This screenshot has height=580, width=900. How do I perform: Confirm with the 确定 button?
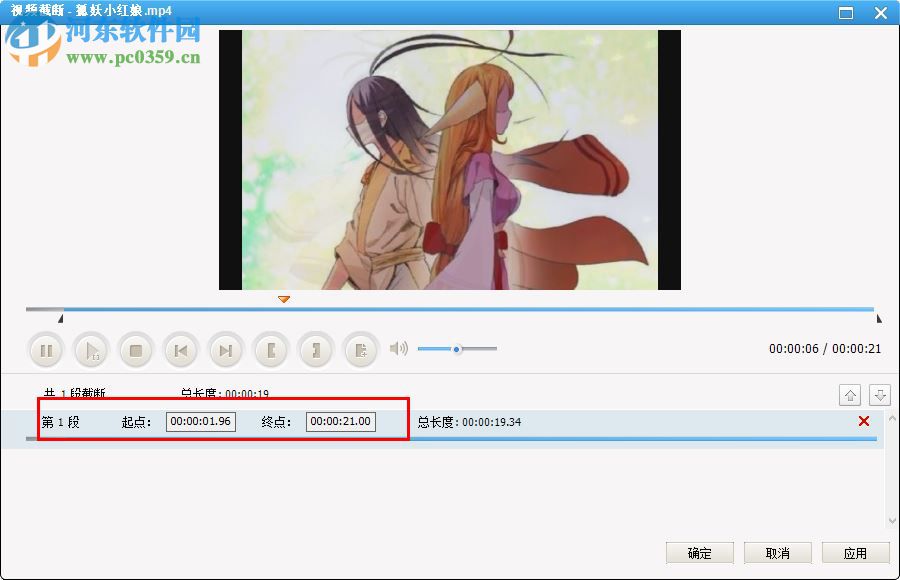coord(699,552)
